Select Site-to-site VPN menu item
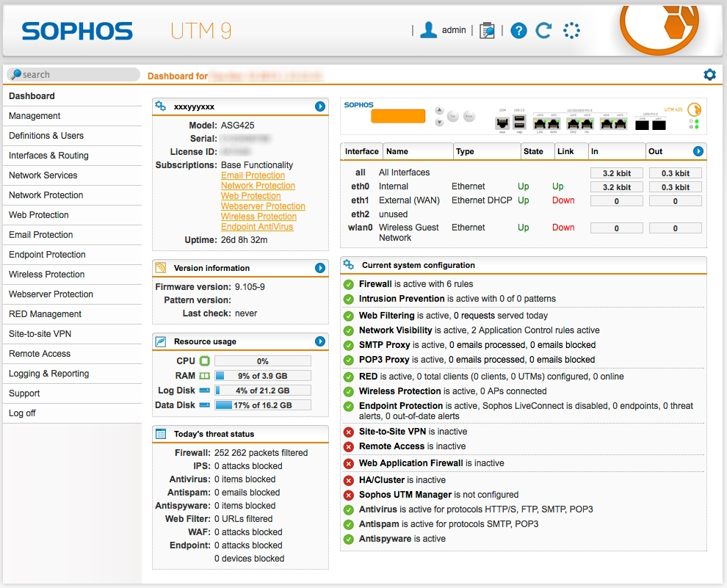Image resolution: width=727 pixels, height=588 pixels. click(x=40, y=334)
